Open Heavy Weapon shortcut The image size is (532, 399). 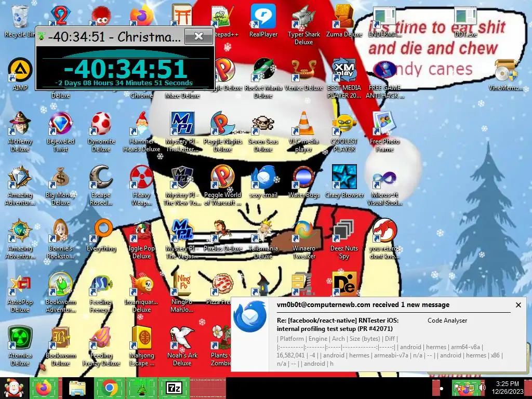(x=141, y=177)
